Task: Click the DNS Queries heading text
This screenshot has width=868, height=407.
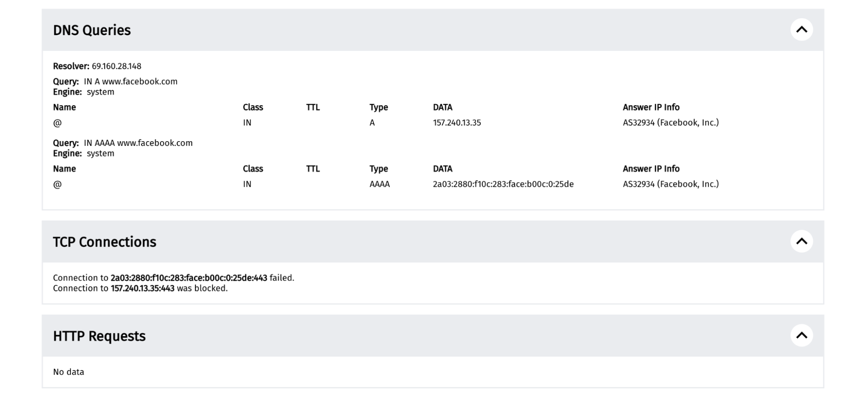Action: [x=92, y=30]
